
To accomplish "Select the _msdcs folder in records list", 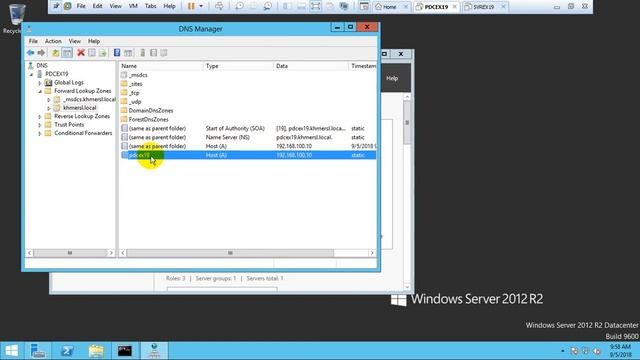I will click(138, 75).
